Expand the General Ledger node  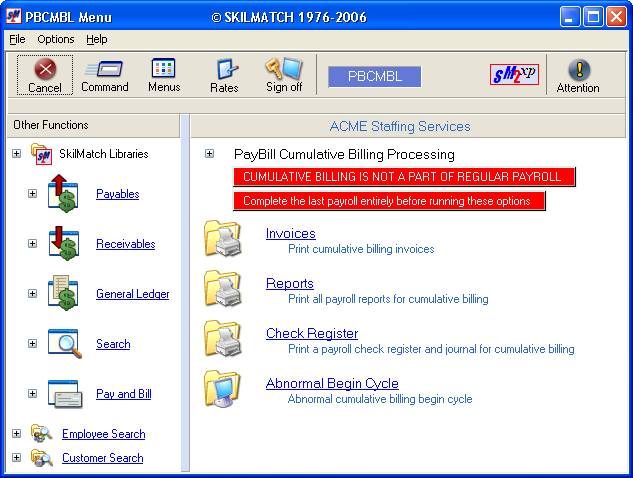(x=32, y=294)
